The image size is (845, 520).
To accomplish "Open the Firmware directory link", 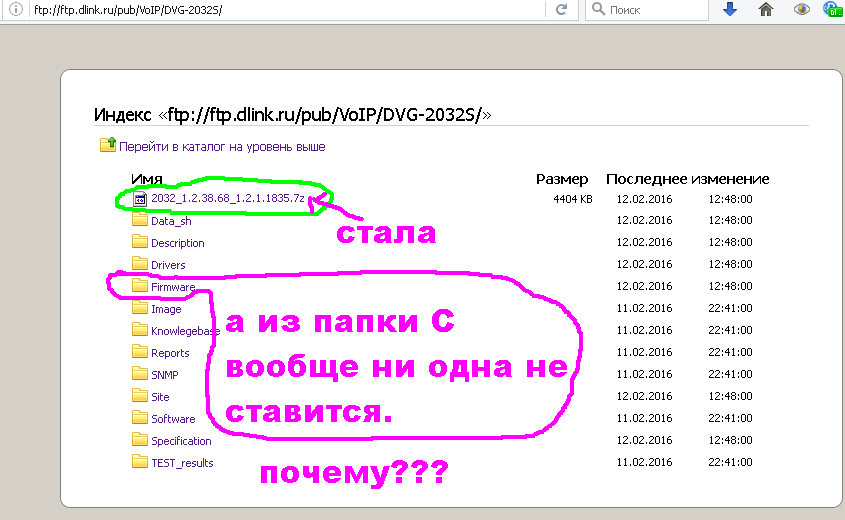I will pyautogui.click(x=172, y=287).
